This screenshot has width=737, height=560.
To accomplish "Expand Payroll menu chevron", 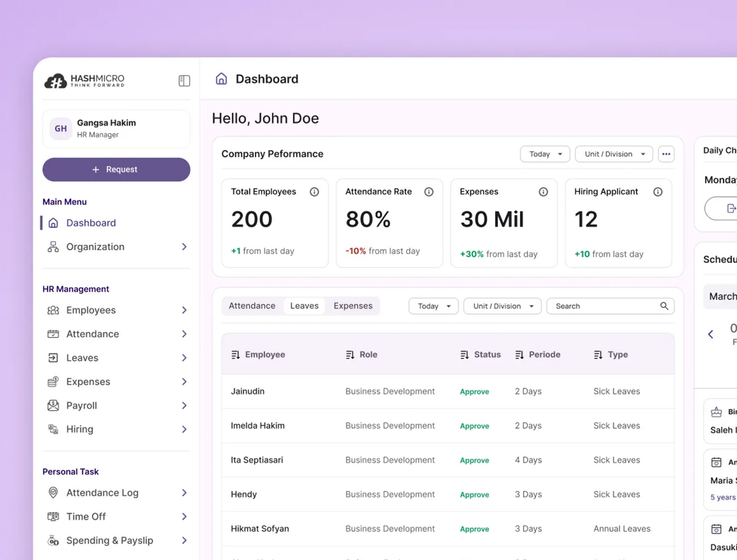I will click(184, 405).
